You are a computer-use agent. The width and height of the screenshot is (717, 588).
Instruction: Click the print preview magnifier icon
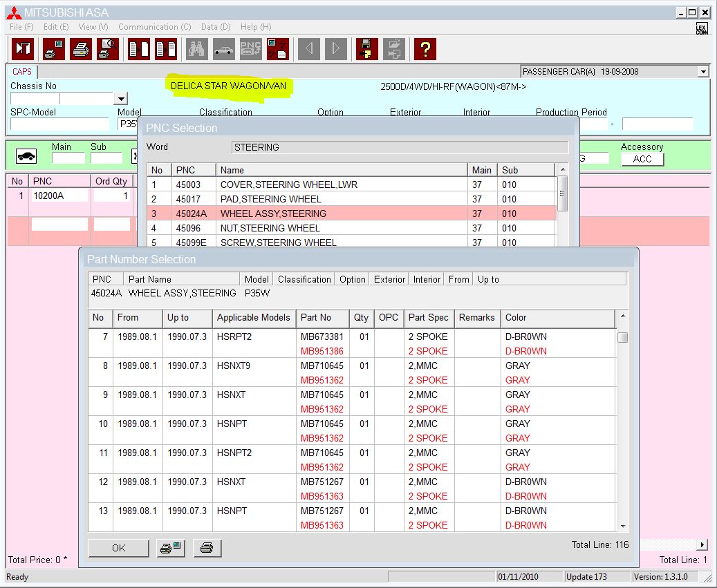click(x=108, y=49)
